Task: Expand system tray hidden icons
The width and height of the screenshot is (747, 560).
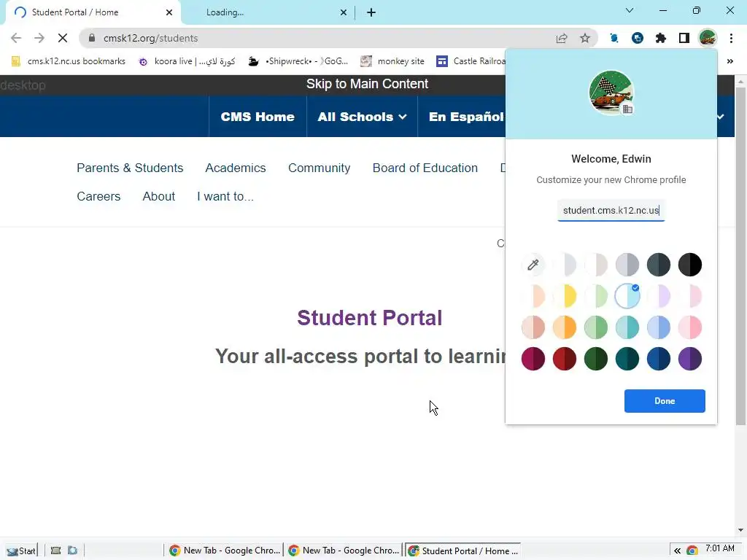Action: point(677,551)
